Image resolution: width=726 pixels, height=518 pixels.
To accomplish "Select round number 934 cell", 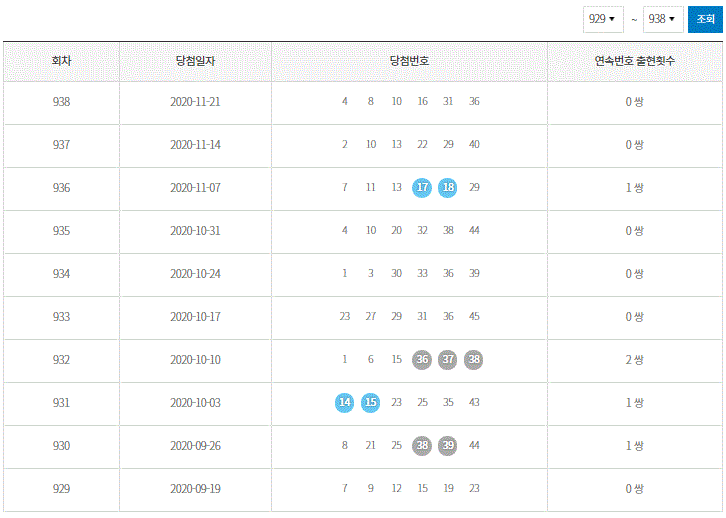I will (x=61, y=274).
